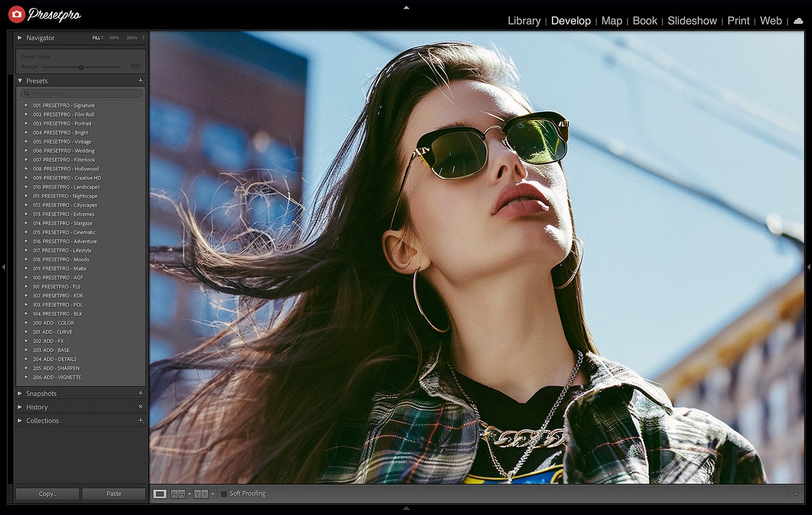Collapse the Presets panel
Image resolution: width=812 pixels, height=515 pixels.
point(20,81)
